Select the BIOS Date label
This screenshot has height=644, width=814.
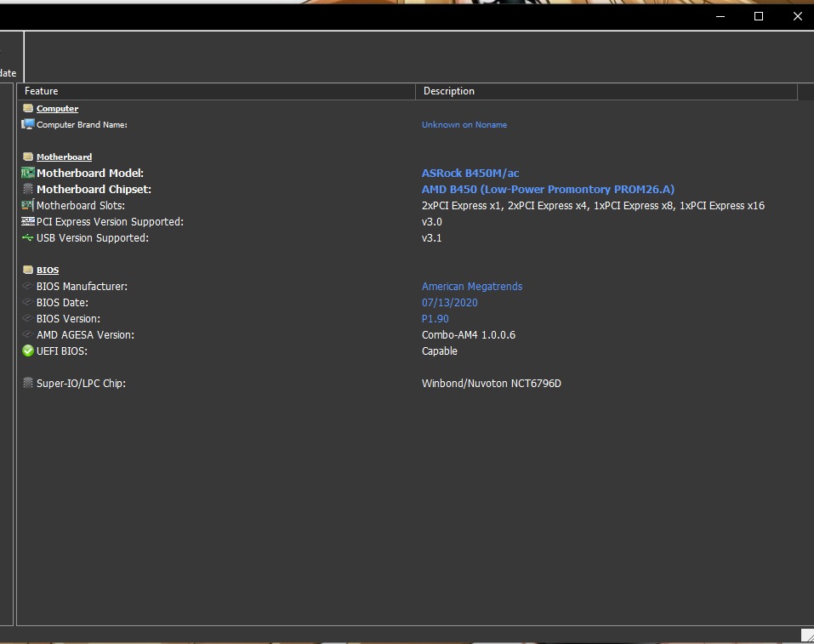point(62,302)
